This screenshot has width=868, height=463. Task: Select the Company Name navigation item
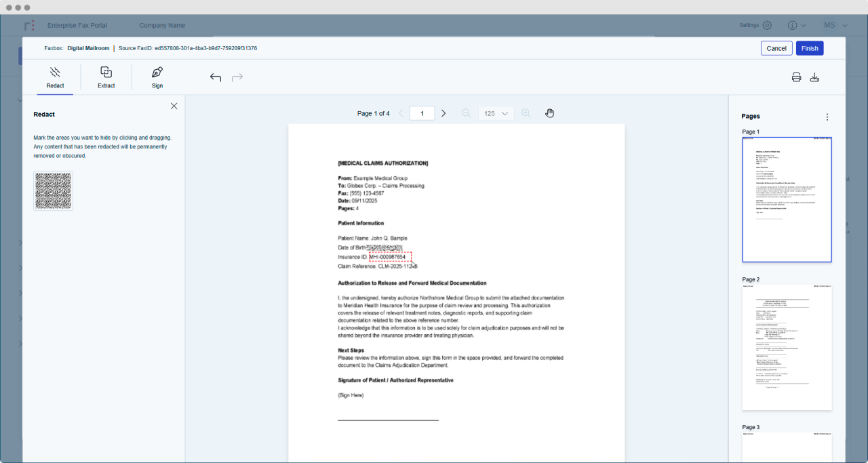click(162, 25)
